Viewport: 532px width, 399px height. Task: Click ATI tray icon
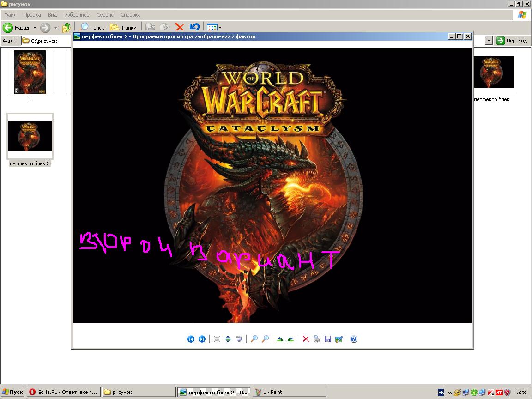(499, 393)
